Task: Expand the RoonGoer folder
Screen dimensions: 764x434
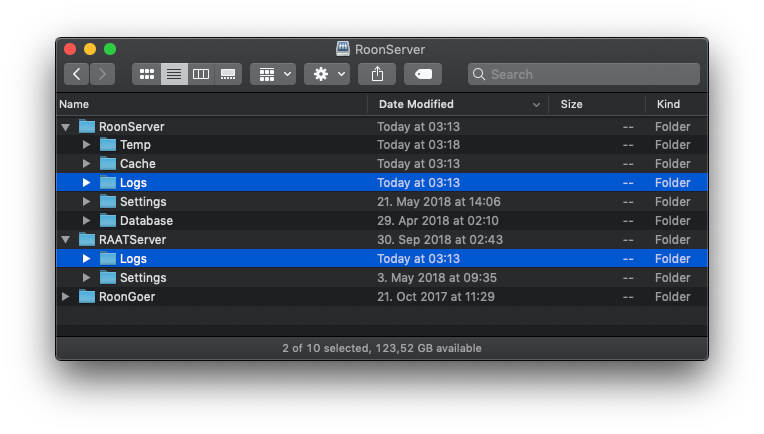Action: [x=65, y=297]
